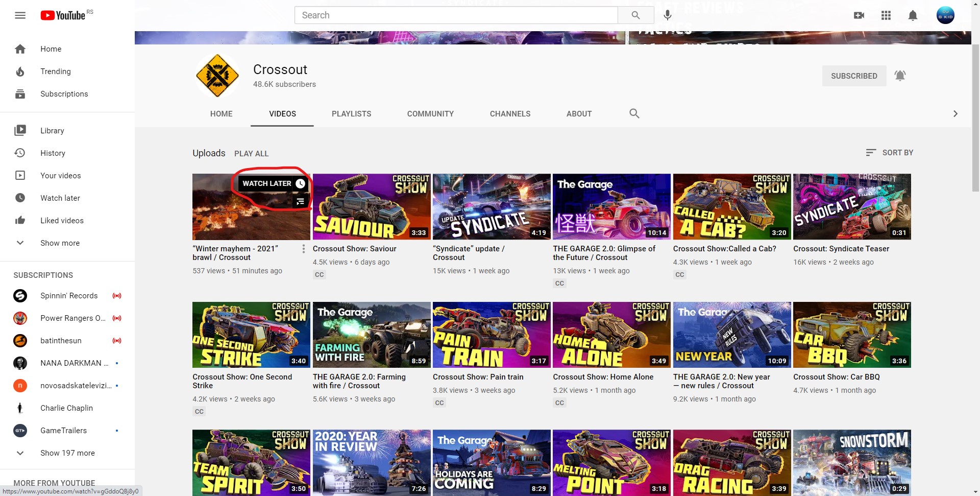Switch to the Home channel tab
The width and height of the screenshot is (980, 496).
[x=222, y=114]
